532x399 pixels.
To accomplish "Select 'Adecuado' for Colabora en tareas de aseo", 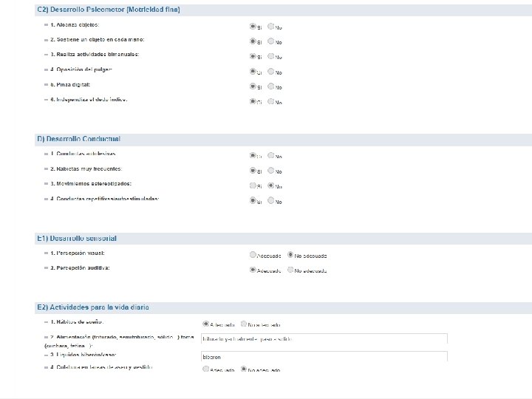I will pos(206,369).
